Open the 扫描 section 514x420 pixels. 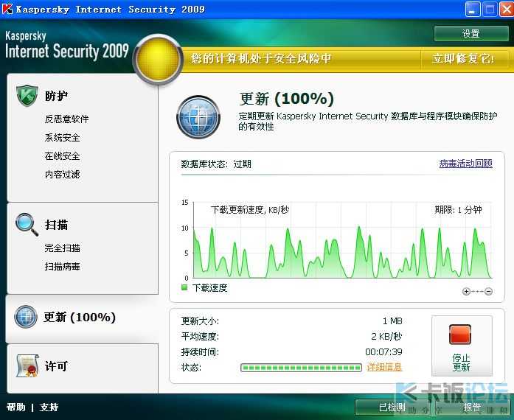click(56, 225)
